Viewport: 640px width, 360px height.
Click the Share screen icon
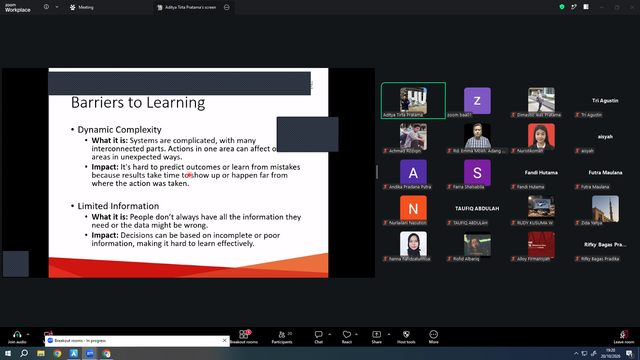point(376,337)
